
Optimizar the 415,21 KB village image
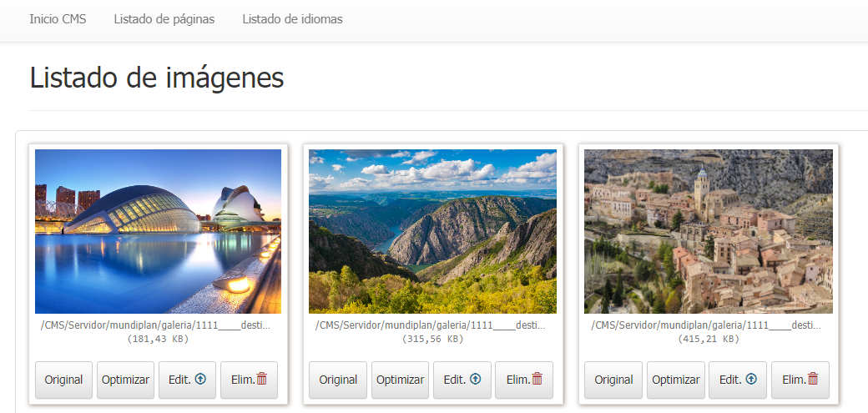pyautogui.click(x=676, y=380)
